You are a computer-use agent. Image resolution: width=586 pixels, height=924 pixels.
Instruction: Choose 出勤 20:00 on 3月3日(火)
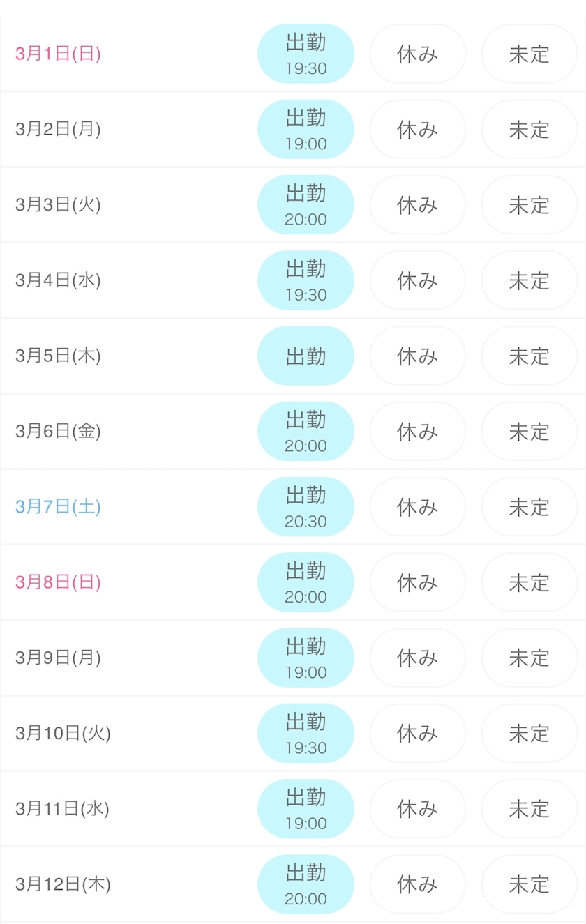306,205
